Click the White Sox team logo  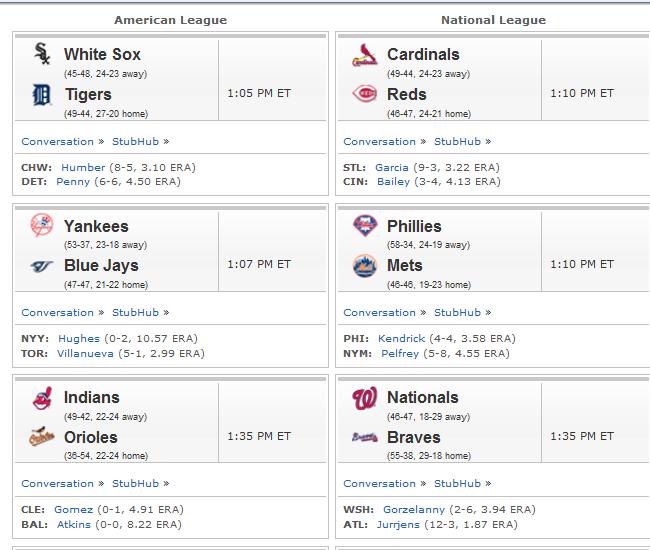42,54
